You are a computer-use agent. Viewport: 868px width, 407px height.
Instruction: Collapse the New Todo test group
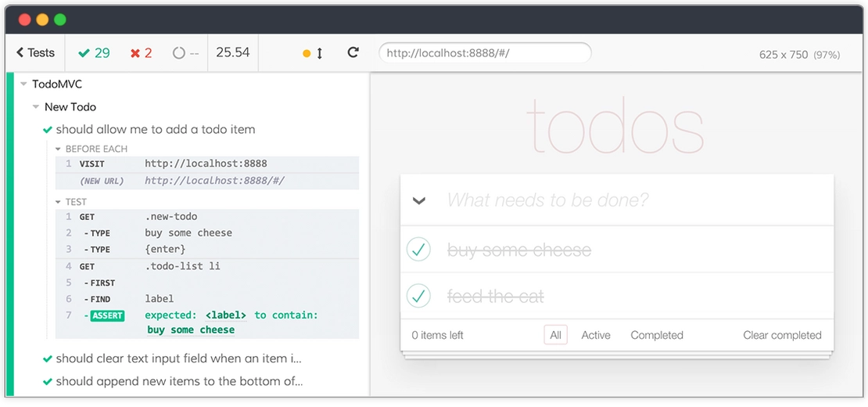pyautogui.click(x=36, y=106)
